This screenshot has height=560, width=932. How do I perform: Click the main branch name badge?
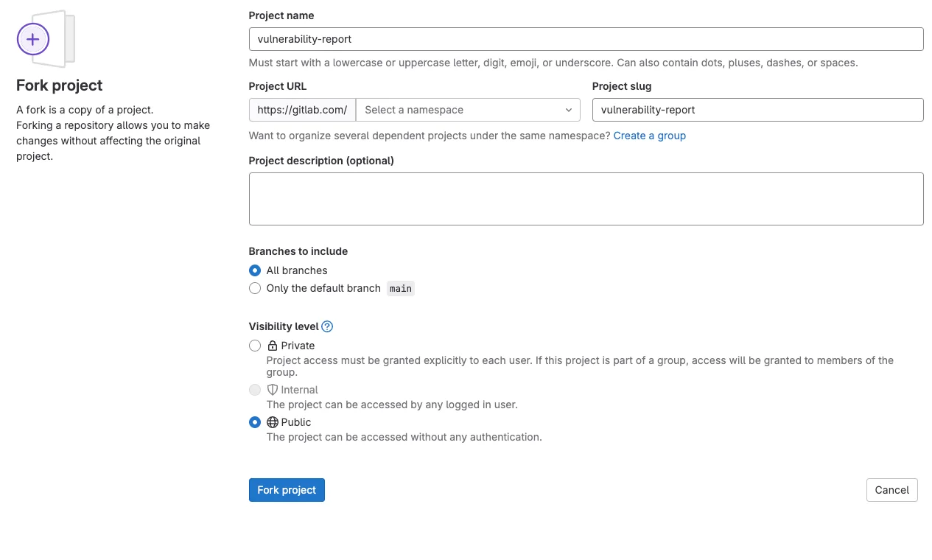[x=401, y=289]
